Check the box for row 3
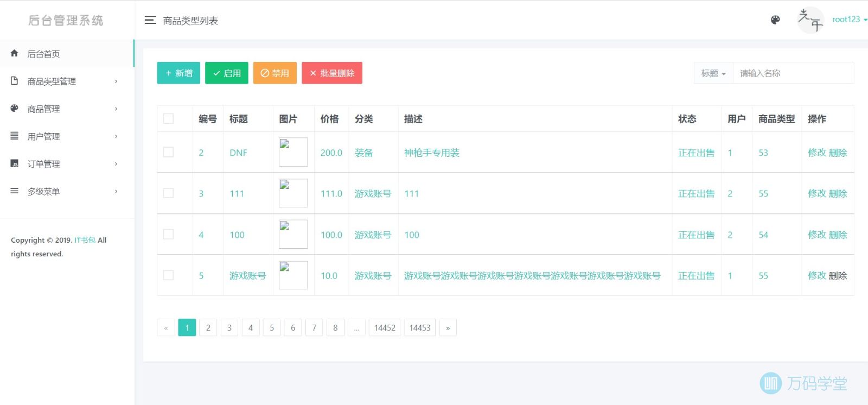Screen dimensions: 868x405 tap(168, 193)
